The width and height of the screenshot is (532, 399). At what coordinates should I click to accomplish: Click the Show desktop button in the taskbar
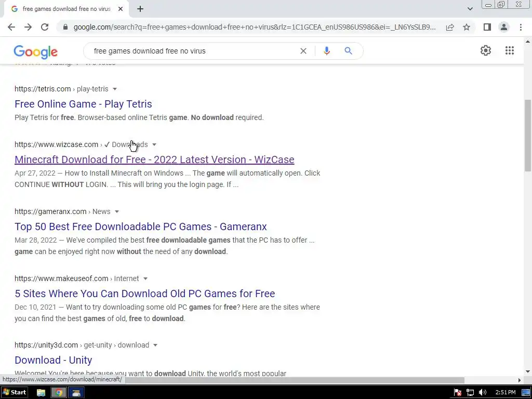point(526,393)
